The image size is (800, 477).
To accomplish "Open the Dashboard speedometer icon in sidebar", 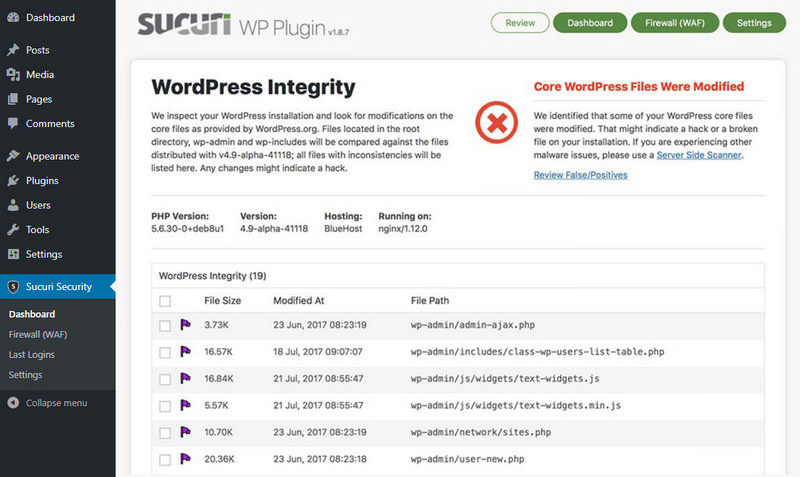I will (13, 17).
